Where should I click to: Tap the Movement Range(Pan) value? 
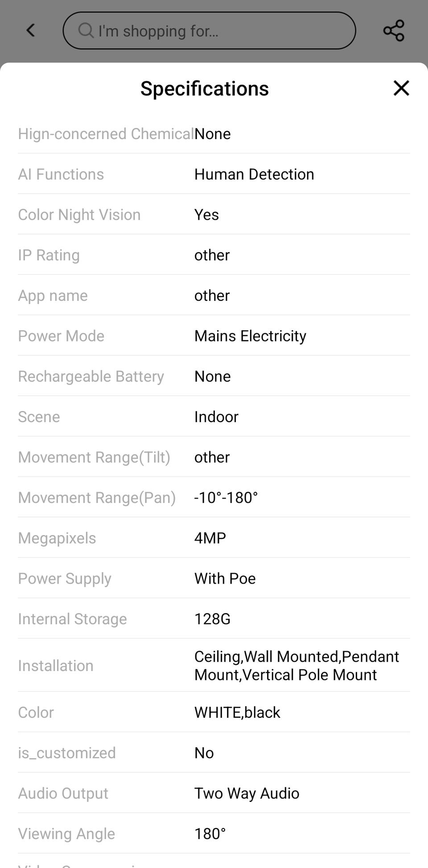(226, 498)
